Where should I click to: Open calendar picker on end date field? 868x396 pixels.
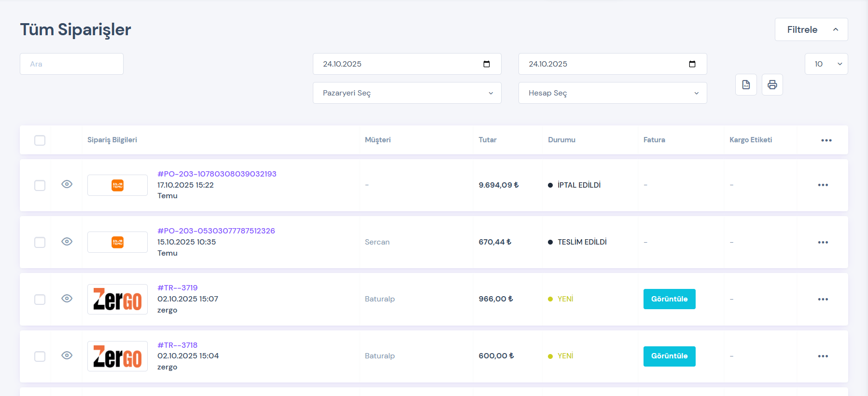coord(692,64)
